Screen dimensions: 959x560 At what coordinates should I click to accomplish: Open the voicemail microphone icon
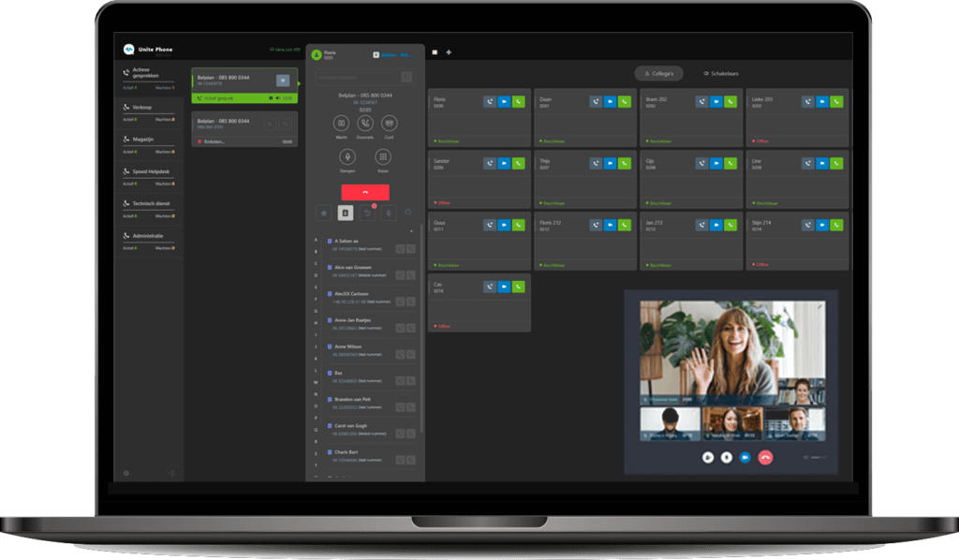tap(389, 214)
